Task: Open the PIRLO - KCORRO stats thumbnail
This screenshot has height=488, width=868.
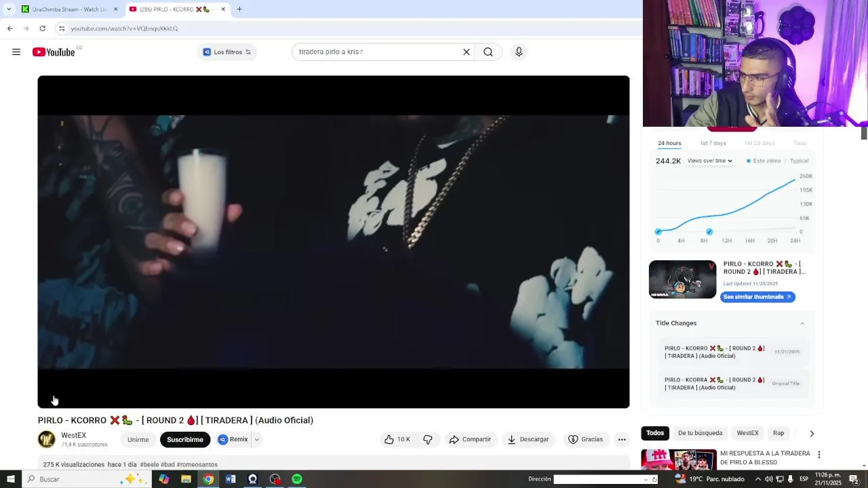Action: click(682, 279)
